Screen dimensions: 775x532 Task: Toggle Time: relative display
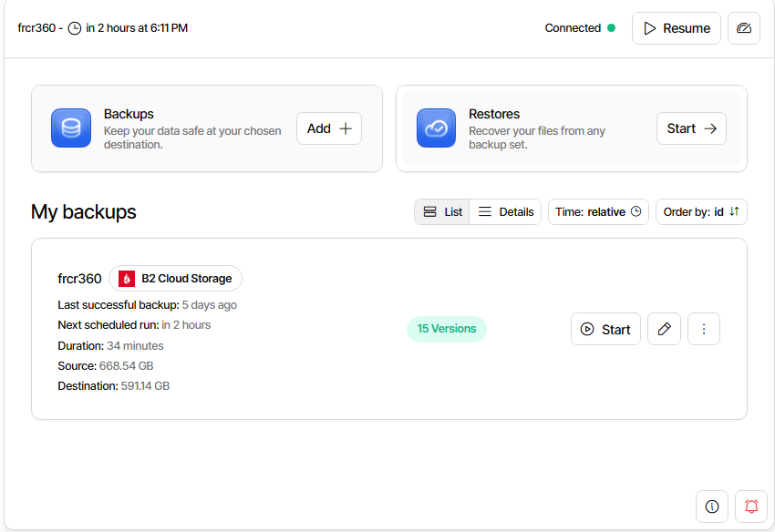(598, 211)
